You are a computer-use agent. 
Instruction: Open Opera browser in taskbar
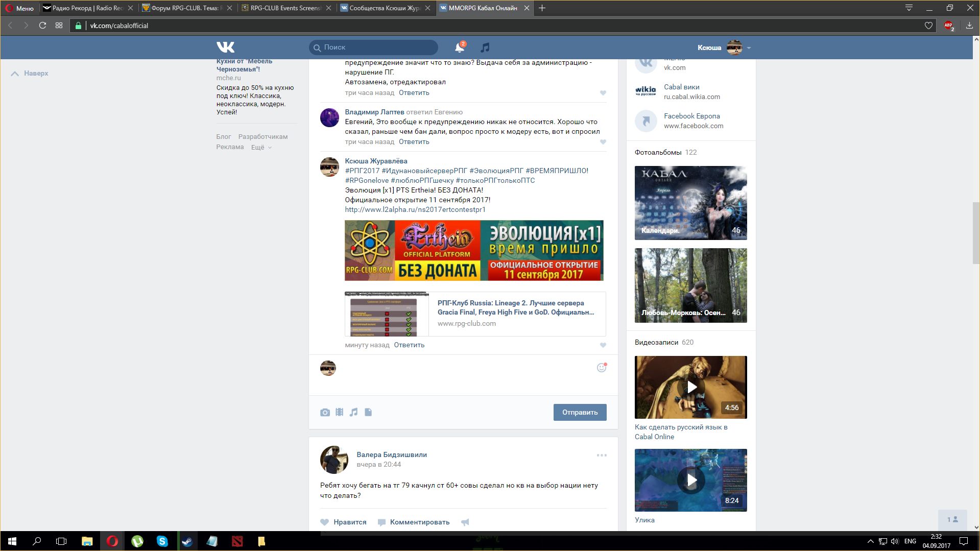(112, 541)
